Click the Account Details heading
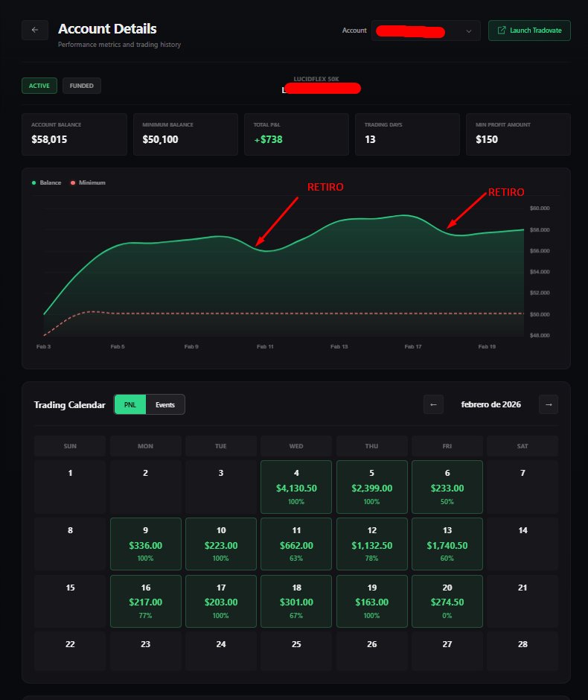588x700 pixels. tap(107, 29)
